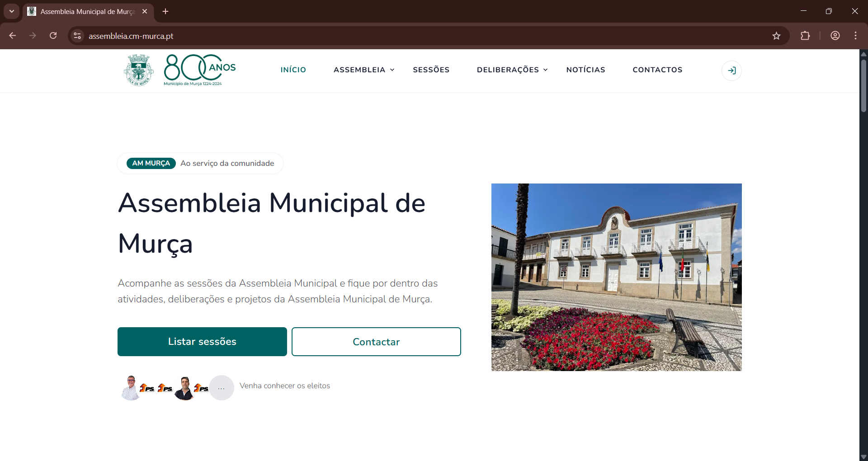
Task: Open the Chrome three-dot menu
Action: tap(855, 36)
